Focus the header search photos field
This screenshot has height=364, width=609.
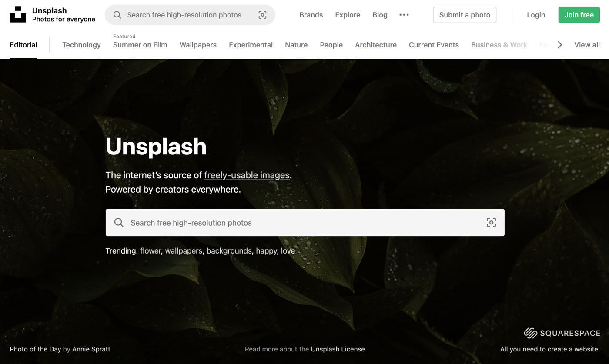tap(190, 15)
